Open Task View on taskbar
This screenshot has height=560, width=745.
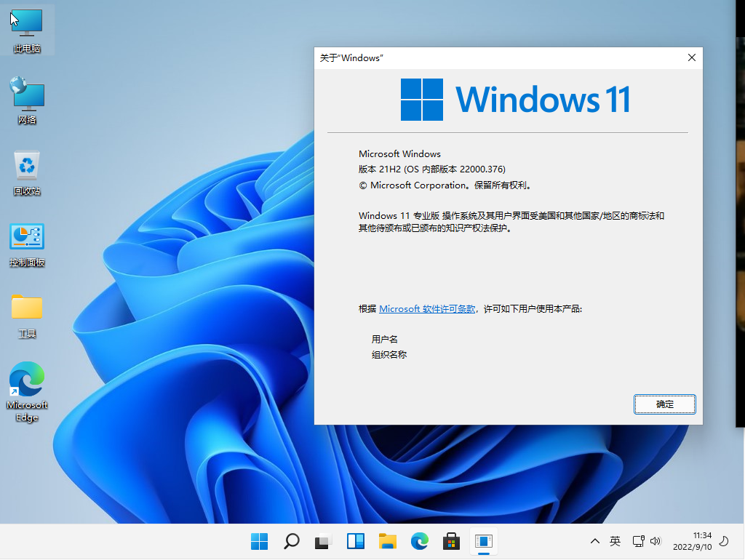click(x=323, y=541)
